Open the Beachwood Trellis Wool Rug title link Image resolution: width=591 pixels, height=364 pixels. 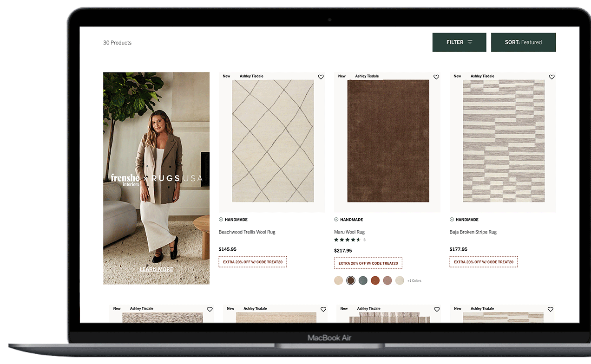[247, 232]
